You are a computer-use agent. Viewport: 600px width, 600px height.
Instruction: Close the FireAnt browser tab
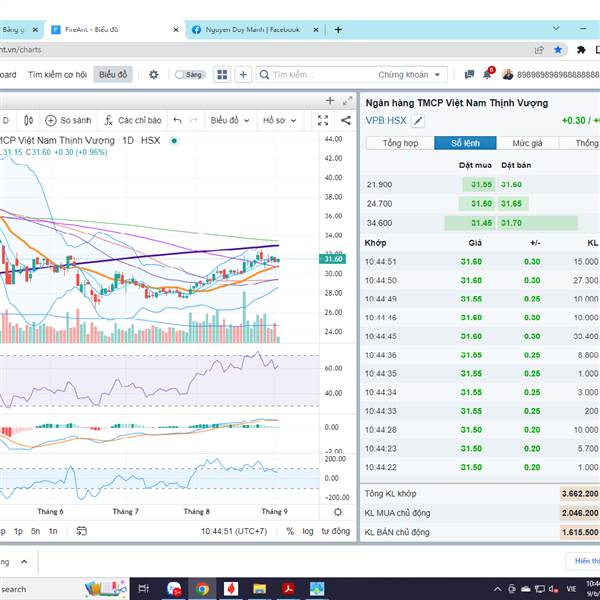(x=176, y=30)
